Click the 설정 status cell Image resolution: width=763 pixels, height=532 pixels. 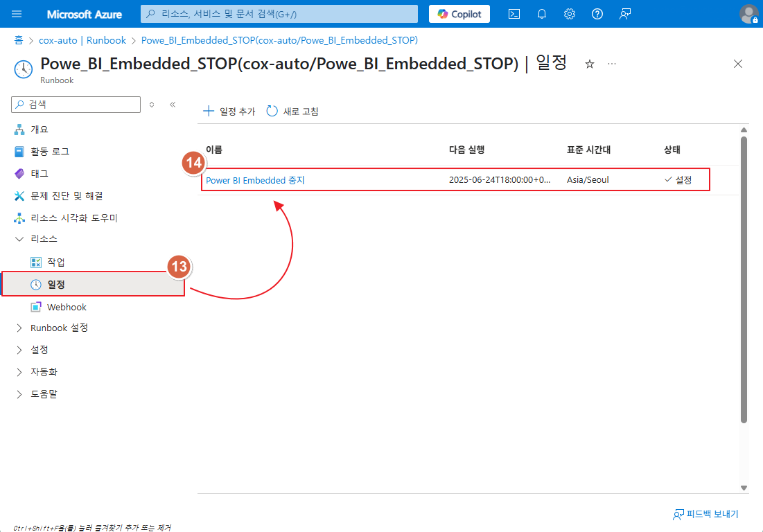click(x=678, y=180)
